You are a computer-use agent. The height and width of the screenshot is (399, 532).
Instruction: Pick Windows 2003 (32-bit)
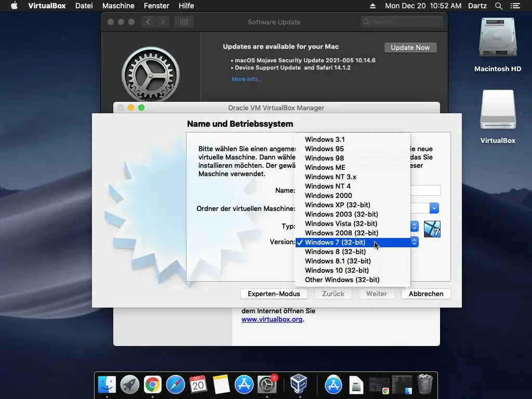point(353,214)
